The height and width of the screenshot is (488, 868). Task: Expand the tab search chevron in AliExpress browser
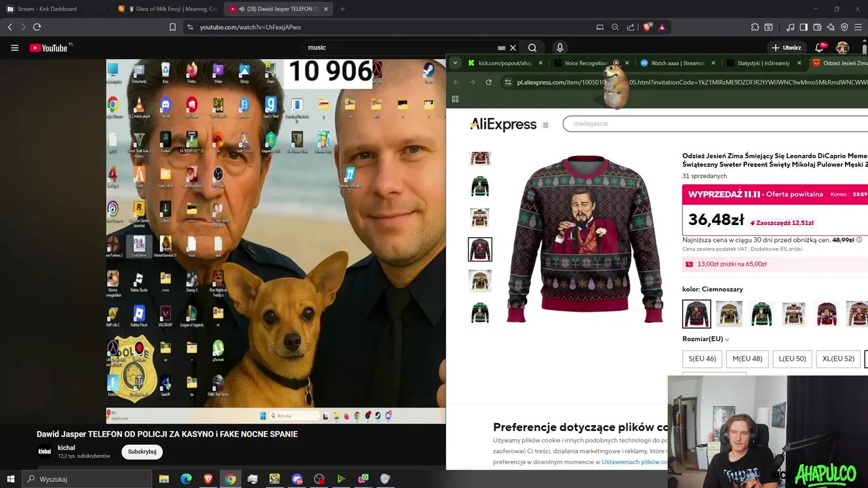tap(455, 63)
